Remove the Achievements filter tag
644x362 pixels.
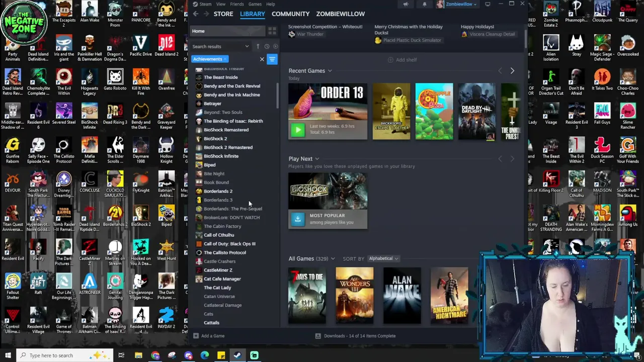pos(225,59)
